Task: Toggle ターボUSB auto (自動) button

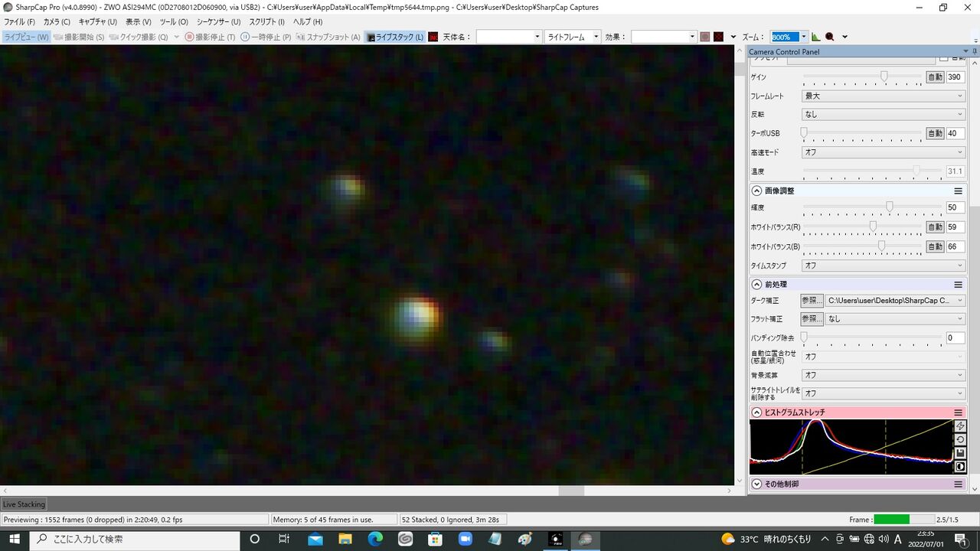Action: (x=935, y=133)
